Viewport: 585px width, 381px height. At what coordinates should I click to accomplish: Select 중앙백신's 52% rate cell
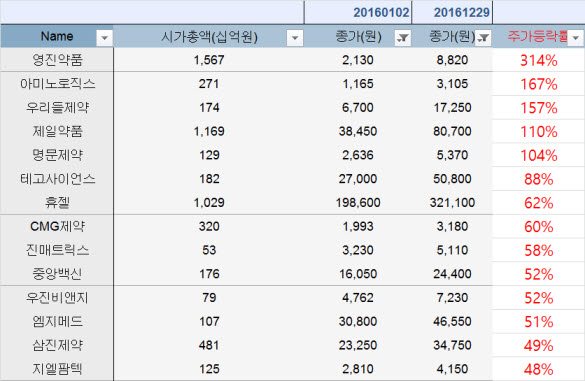(x=538, y=274)
